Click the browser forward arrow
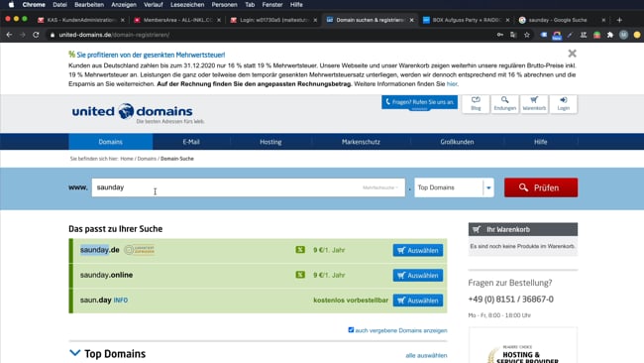 [x=22, y=35]
